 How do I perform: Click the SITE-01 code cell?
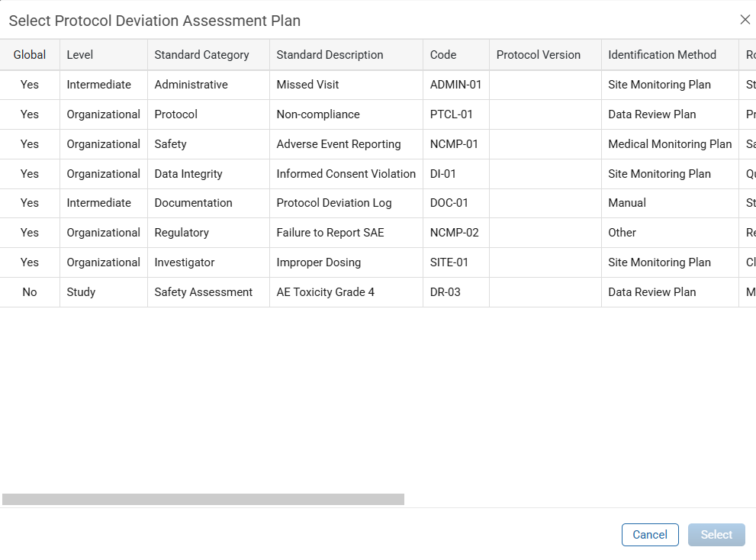tap(456, 263)
